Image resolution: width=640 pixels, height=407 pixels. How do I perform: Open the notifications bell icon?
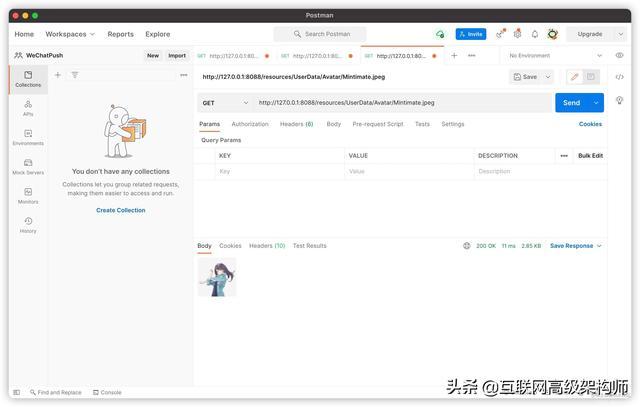(x=535, y=34)
